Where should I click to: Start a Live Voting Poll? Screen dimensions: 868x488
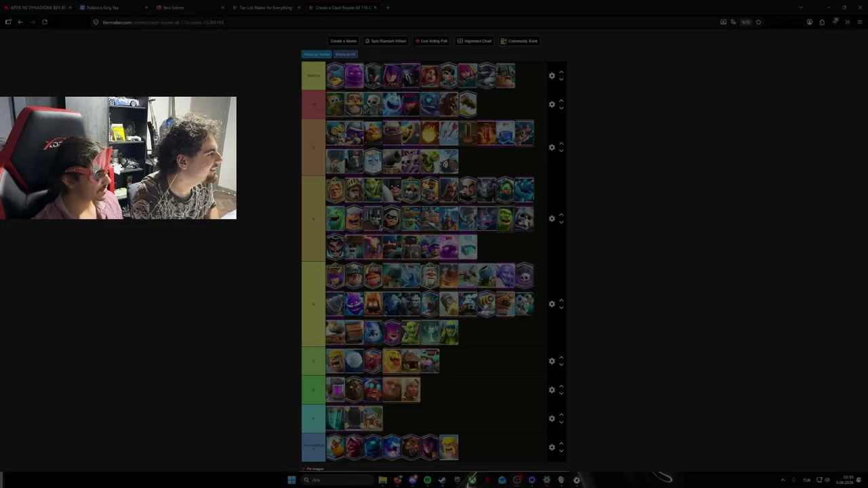tap(431, 41)
